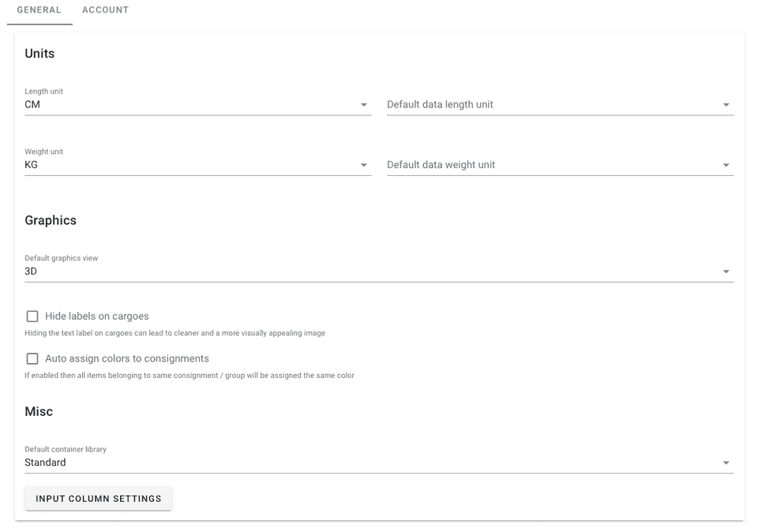Click 'Auto assign colors to consignments' label text
The height and width of the screenshot is (532, 758).
point(127,359)
